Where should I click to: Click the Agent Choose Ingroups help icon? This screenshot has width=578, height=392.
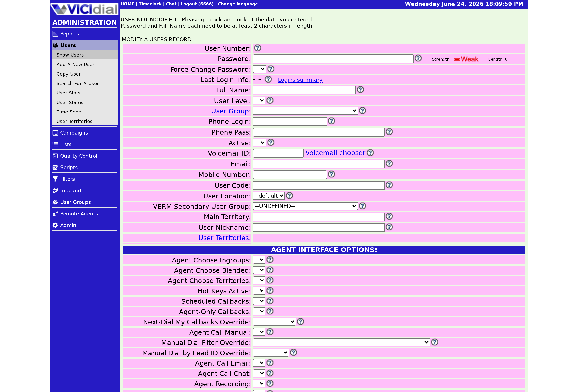(x=270, y=260)
